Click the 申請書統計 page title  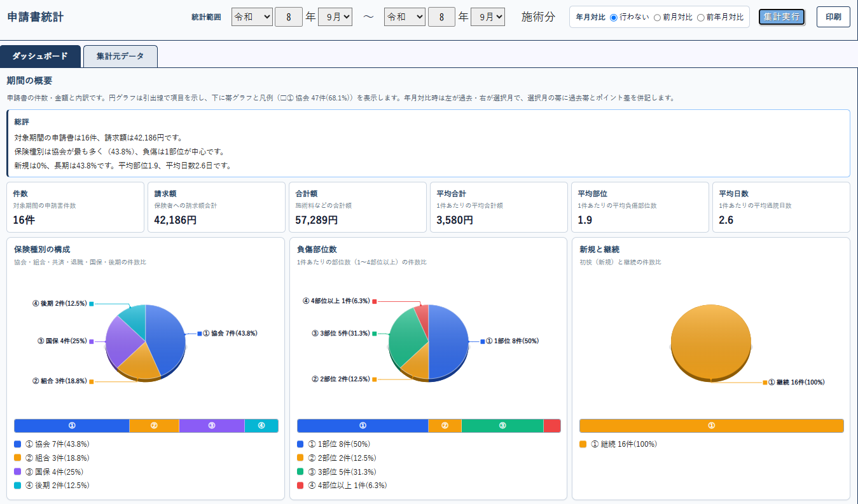point(36,17)
